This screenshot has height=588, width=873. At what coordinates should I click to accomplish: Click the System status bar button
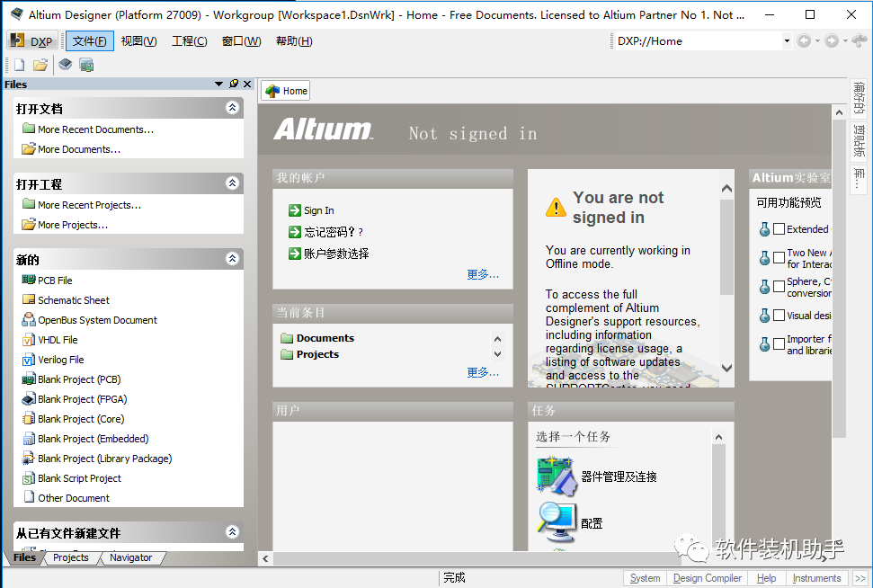(x=645, y=578)
